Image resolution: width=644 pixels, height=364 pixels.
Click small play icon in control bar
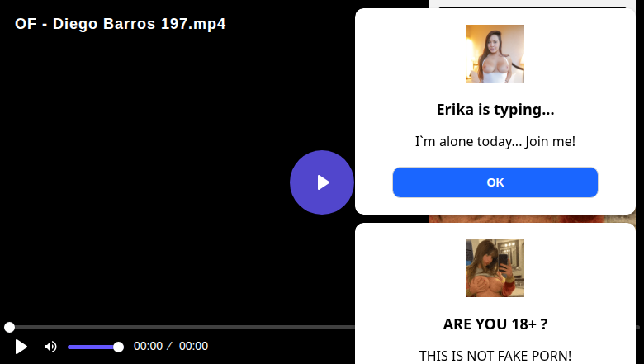pyautogui.click(x=21, y=347)
